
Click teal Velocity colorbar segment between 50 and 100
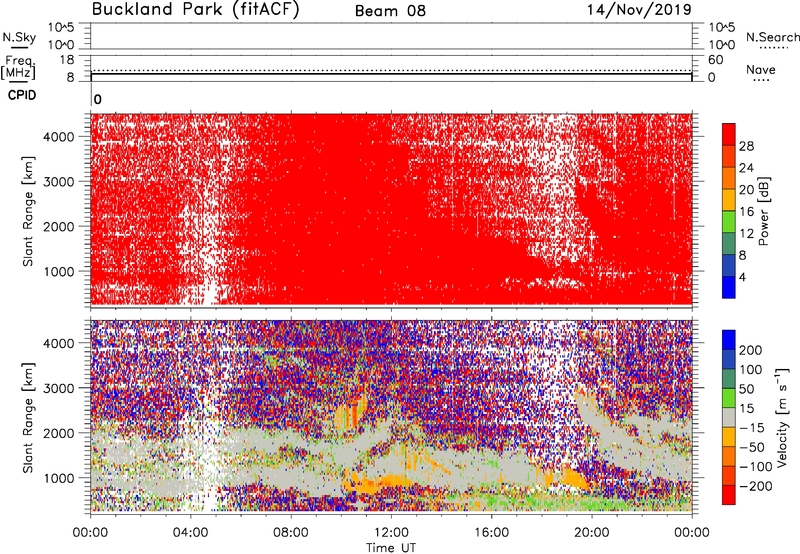click(729, 379)
